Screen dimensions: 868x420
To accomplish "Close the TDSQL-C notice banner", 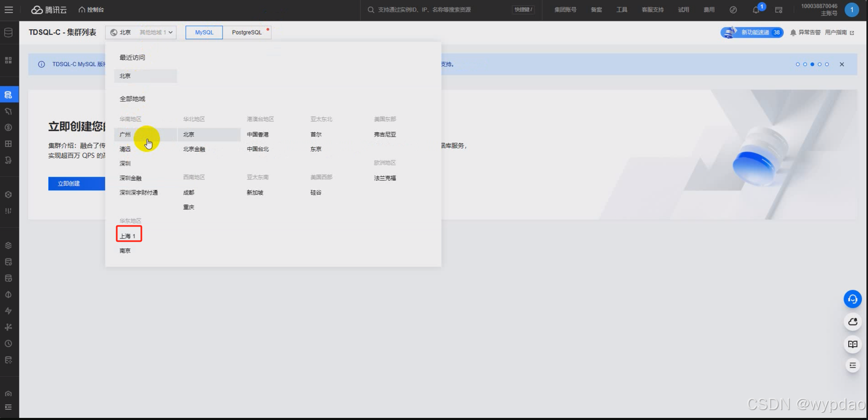I will click(842, 64).
